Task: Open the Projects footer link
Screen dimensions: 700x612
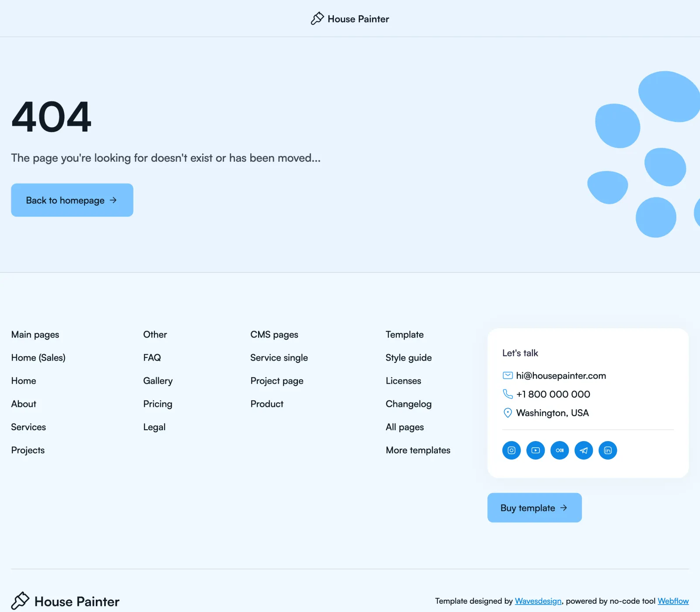Action: tap(28, 450)
